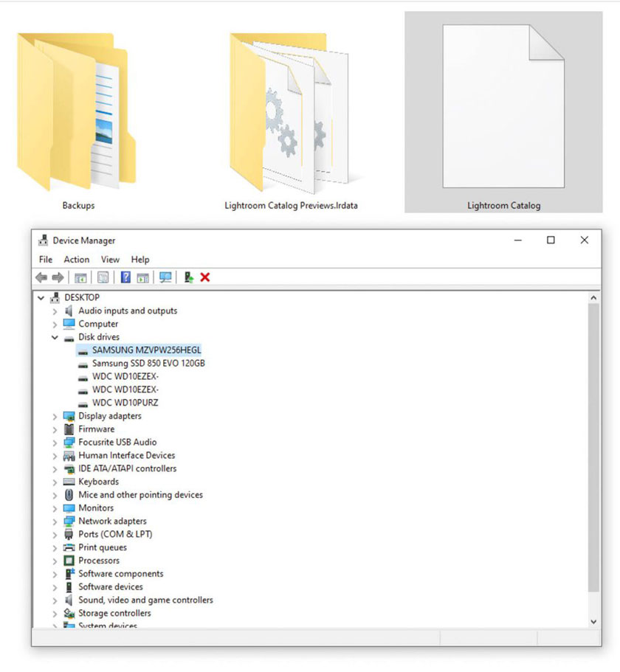Image resolution: width=620 pixels, height=672 pixels.
Task: Click the red X Uninstall device icon
Action: [205, 277]
